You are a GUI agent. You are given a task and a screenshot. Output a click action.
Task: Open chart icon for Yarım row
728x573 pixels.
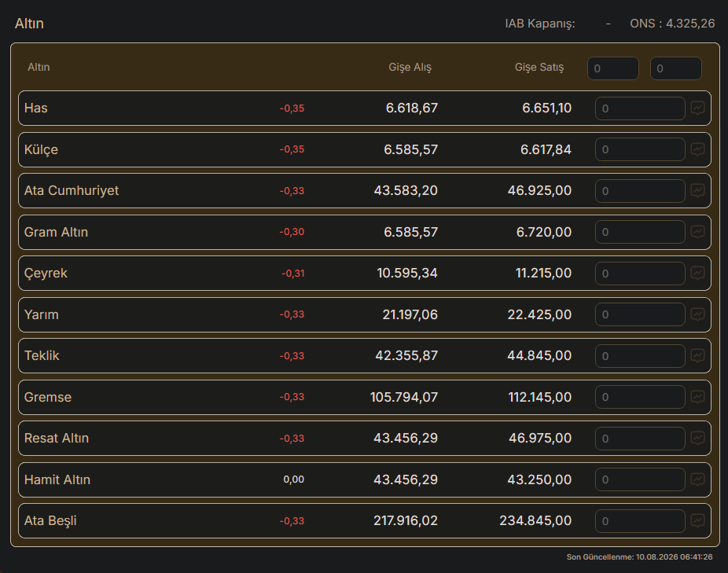tap(697, 314)
